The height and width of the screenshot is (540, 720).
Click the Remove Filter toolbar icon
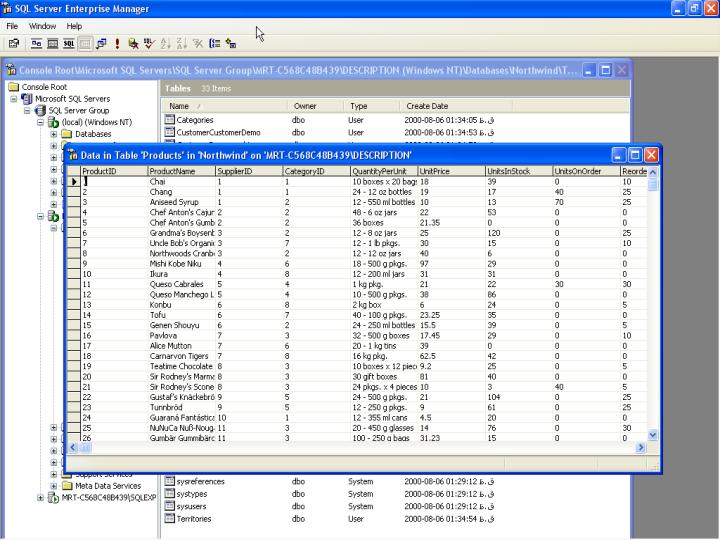(198, 44)
